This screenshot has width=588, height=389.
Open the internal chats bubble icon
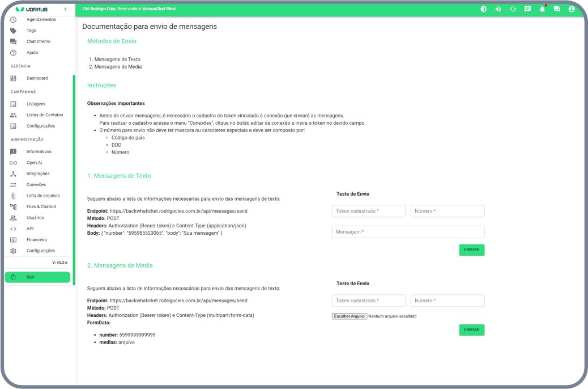click(557, 9)
